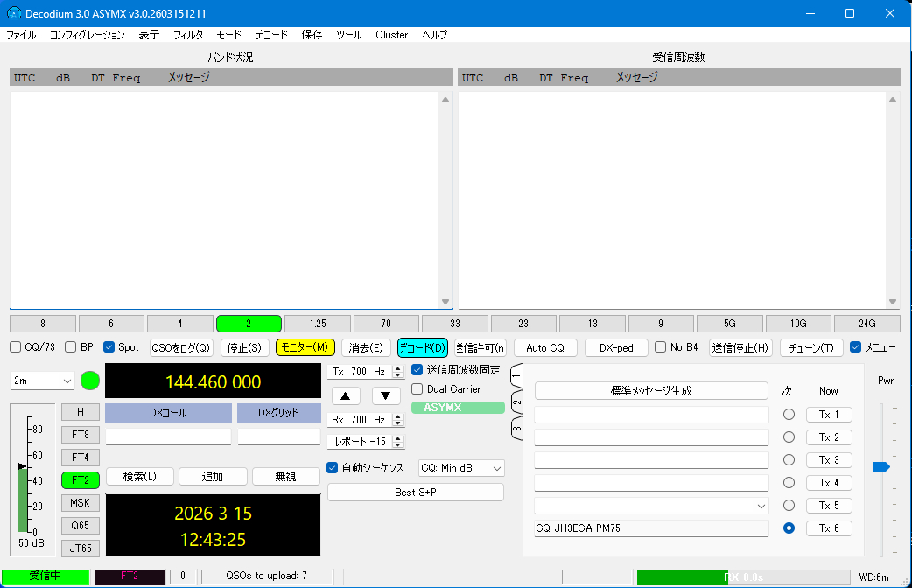
Task: Click the up arrow frequency button
Action: click(x=350, y=395)
